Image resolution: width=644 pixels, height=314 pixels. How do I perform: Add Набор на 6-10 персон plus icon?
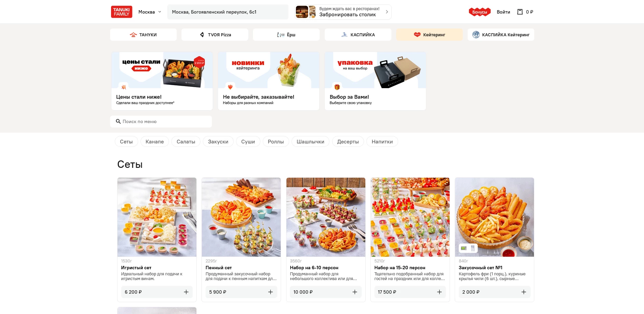[355, 292]
